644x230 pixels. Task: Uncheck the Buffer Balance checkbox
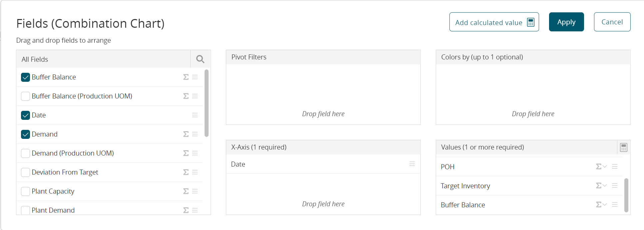tap(25, 77)
